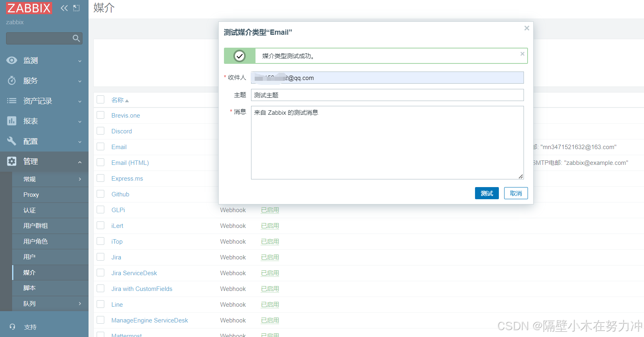Click the 取消 button

tap(516, 193)
